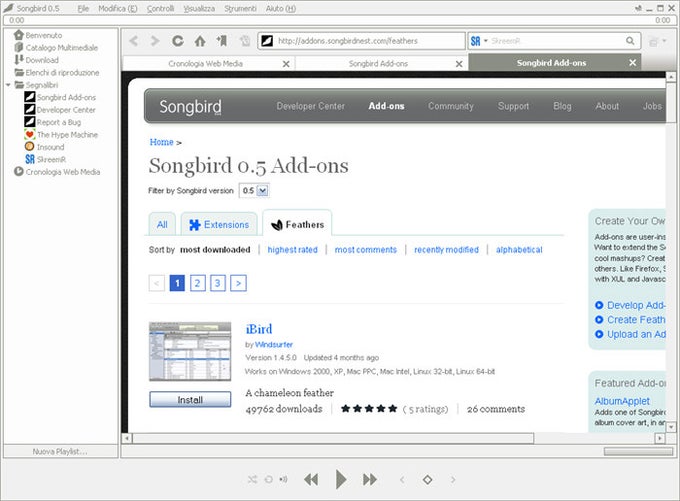The image size is (680, 501).
Task: Open the File menu
Action: (x=83, y=8)
